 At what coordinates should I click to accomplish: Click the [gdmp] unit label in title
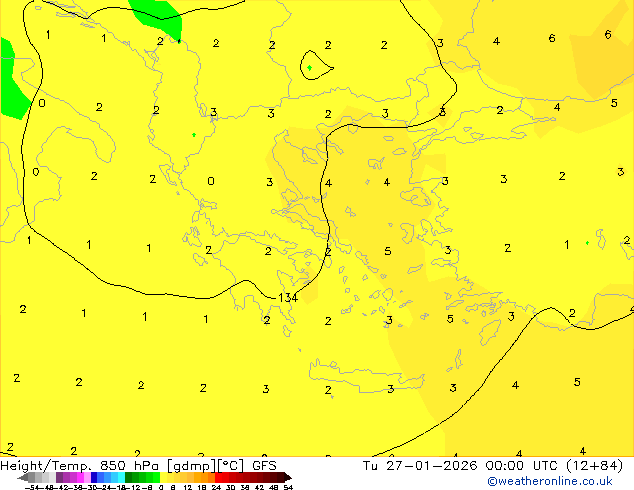(187, 465)
